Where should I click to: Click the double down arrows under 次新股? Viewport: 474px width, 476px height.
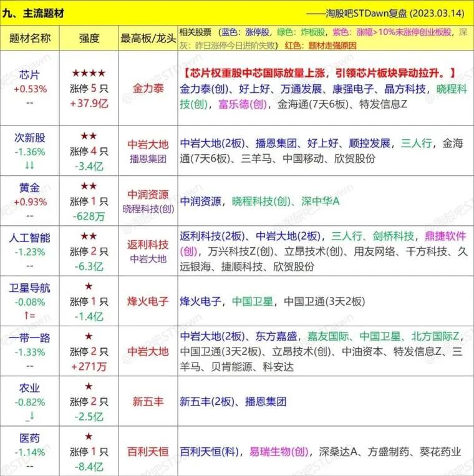29,165
